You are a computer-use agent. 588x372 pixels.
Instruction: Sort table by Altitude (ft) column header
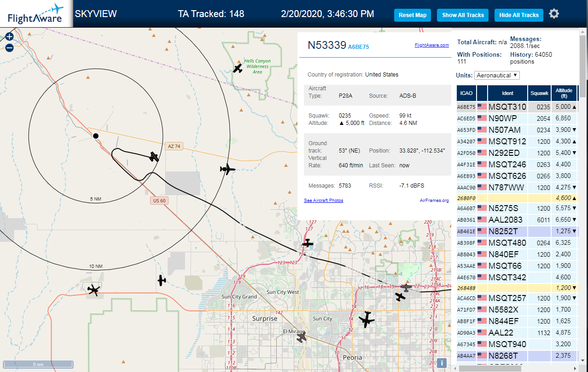[x=564, y=93]
